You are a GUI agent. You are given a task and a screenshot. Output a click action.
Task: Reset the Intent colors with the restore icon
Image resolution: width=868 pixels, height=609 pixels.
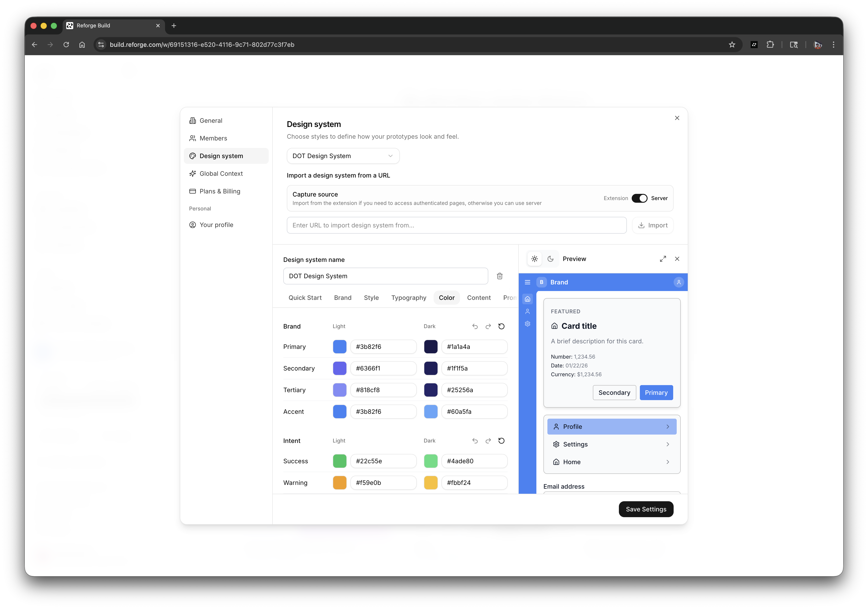pyautogui.click(x=501, y=441)
